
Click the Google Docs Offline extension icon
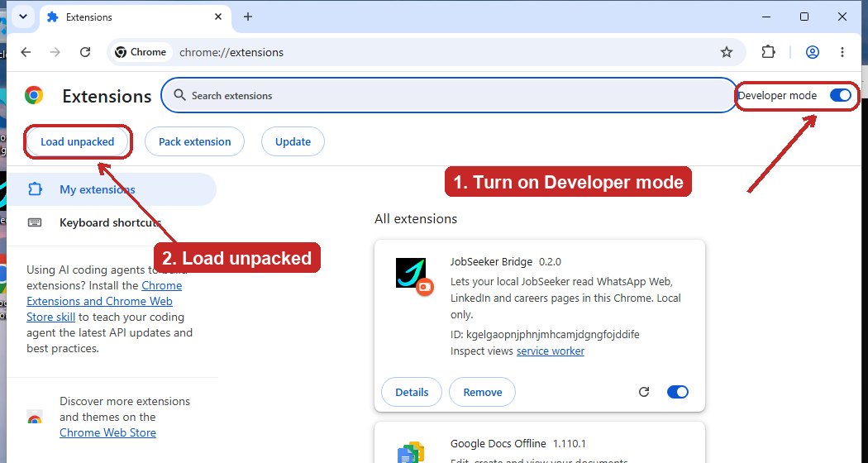click(411, 453)
